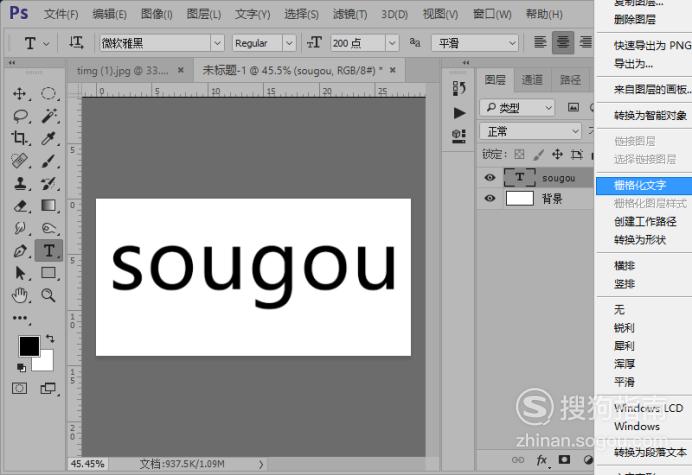This screenshot has width=692, height=475.
Task: Add a layer style via fx button
Action: [542, 460]
